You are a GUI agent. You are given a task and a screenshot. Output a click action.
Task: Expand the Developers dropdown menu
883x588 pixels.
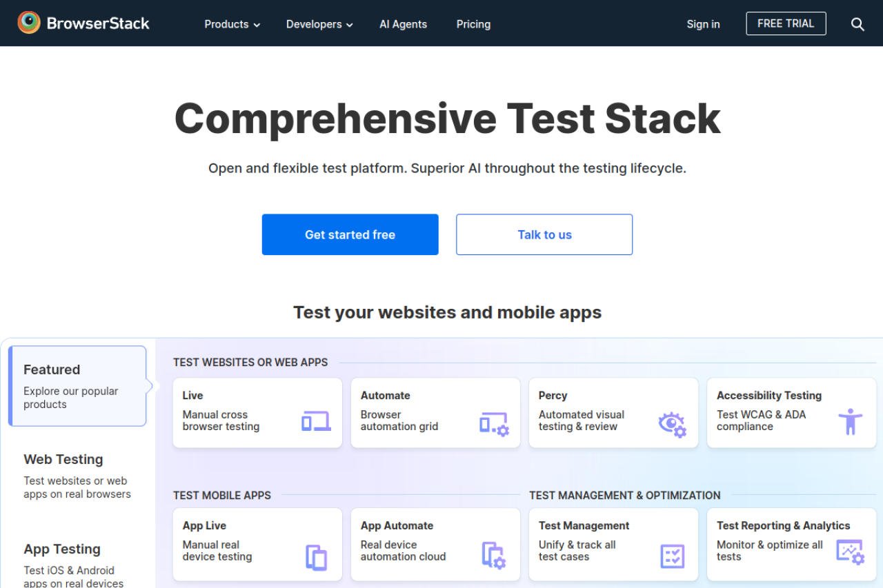point(319,24)
